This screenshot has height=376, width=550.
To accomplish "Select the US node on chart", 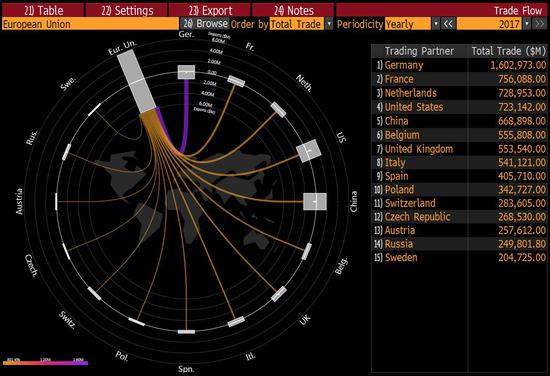I will click(x=309, y=151).
